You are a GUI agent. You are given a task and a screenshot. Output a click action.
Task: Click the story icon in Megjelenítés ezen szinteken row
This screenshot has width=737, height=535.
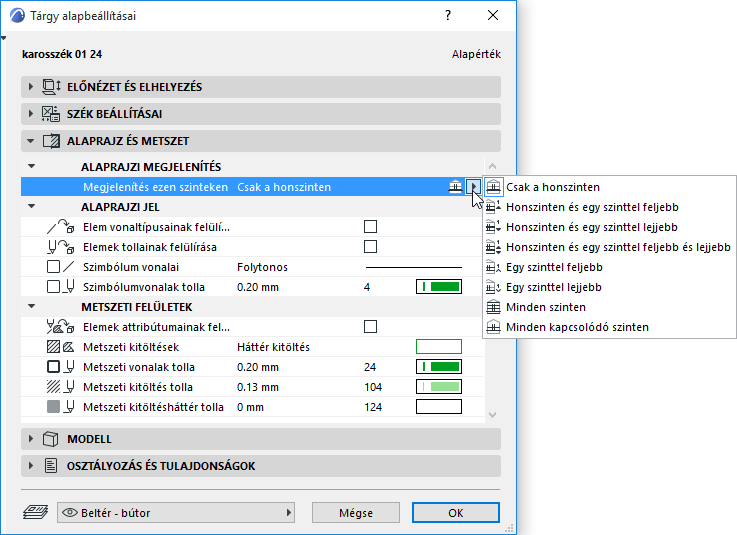[455, 187]
